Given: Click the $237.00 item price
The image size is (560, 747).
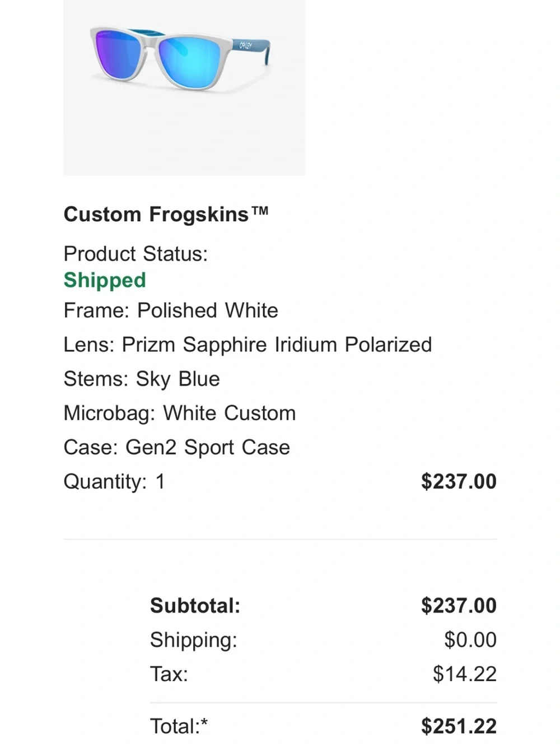Looking at the screenshot, I should click(x=459, y=481).
